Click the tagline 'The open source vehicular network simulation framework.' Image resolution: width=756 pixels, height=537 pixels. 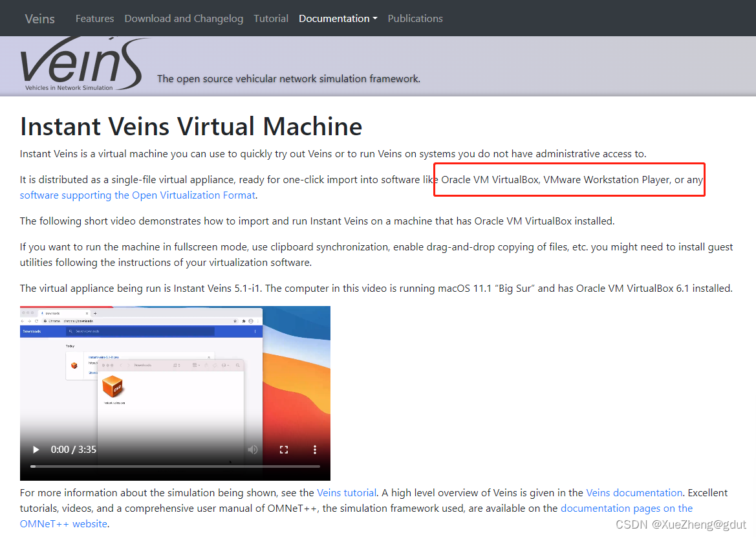click(x=289, y=79)
